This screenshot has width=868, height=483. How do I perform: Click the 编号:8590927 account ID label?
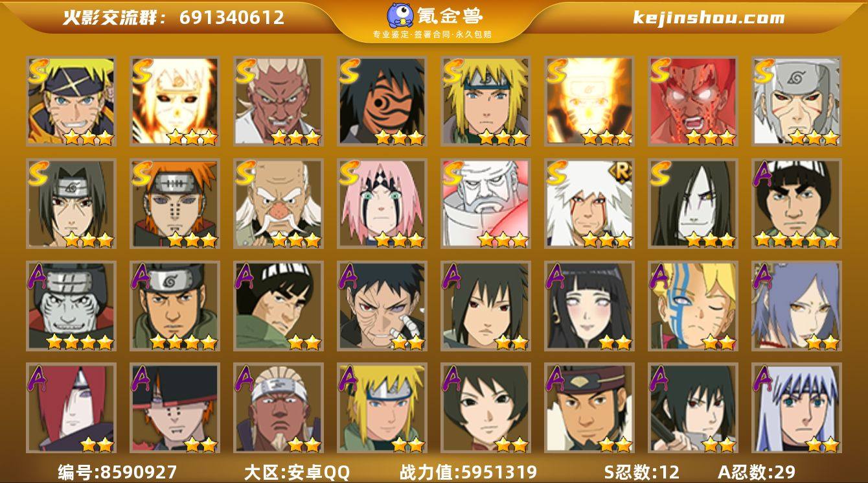pyautogui.click(x=117, y=472)
